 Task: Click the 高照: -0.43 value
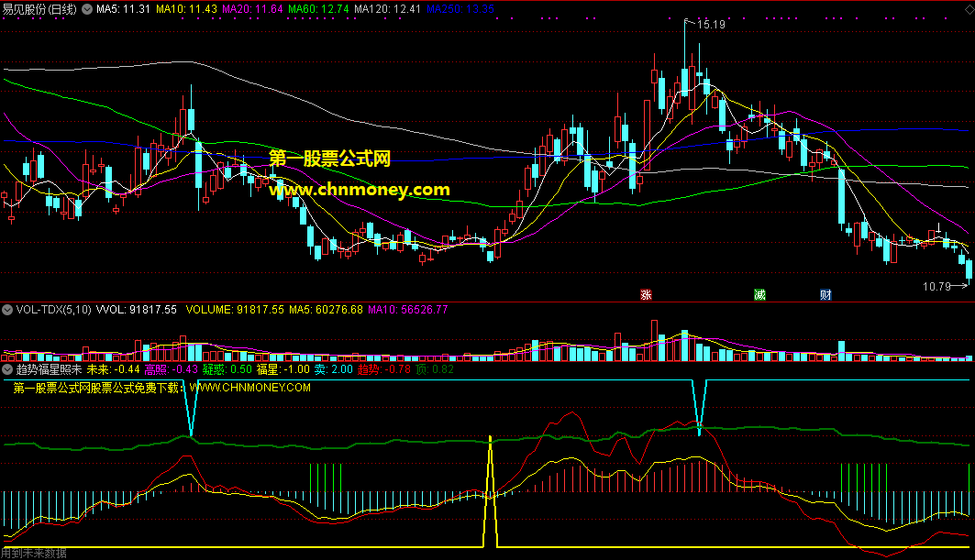tap(171, 369)
